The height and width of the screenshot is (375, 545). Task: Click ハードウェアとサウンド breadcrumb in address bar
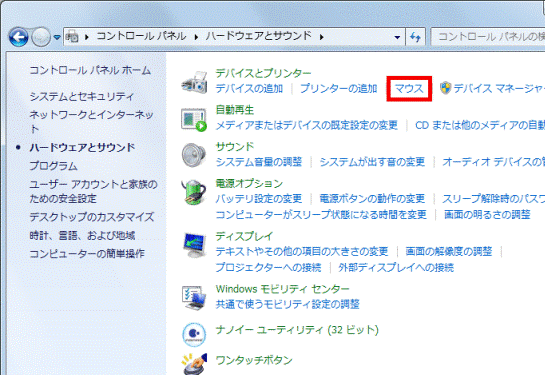(259, 36)
